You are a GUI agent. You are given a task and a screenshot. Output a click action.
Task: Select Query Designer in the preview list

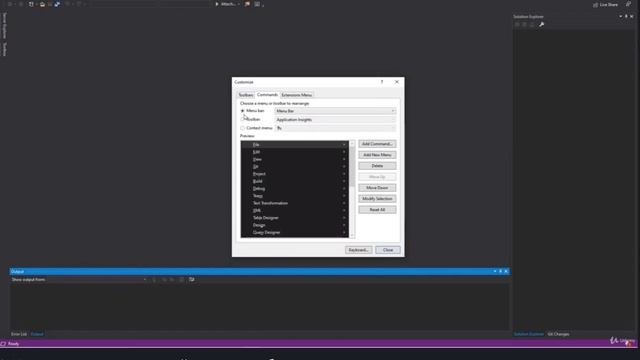pos(295,233)
